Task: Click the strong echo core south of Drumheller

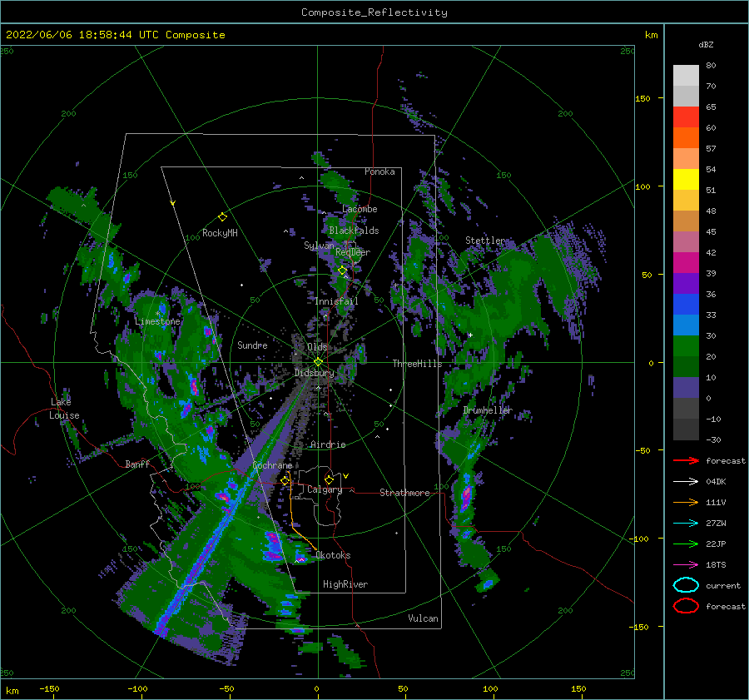Action: 466,497
